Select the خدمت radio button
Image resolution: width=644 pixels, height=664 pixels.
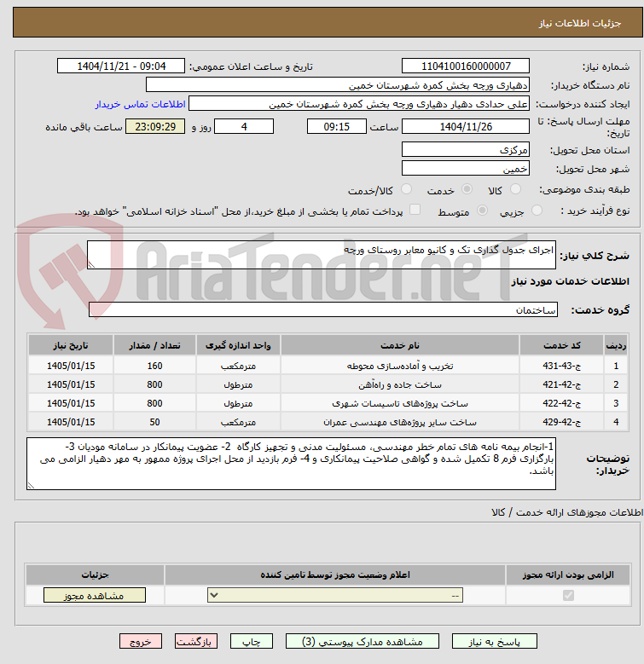point(467,189)
